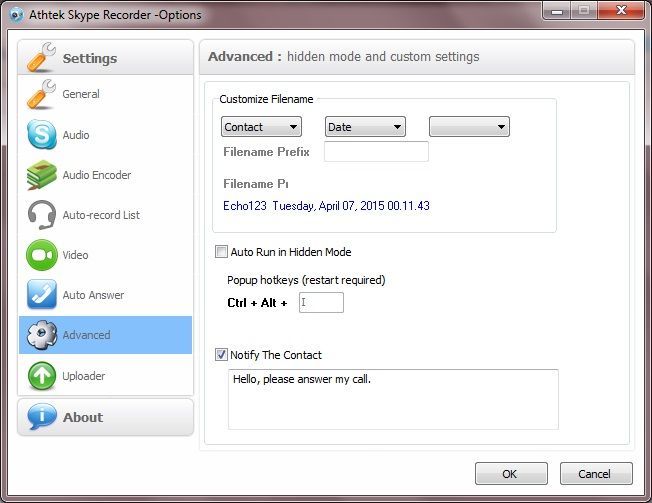
Task: Select the Uploader settings label
Action: [x=84, y=376]
